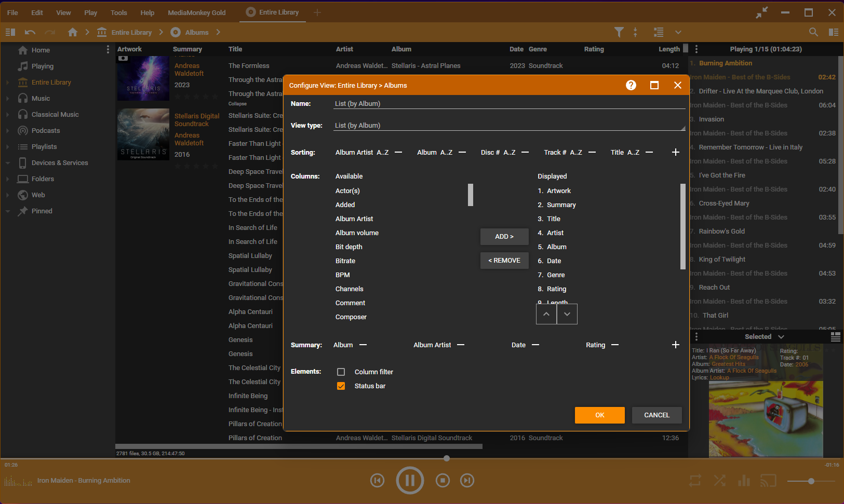Open the view list mode icon
The image size is (844, 504).
pyautogui.click(x=659, y=32)
